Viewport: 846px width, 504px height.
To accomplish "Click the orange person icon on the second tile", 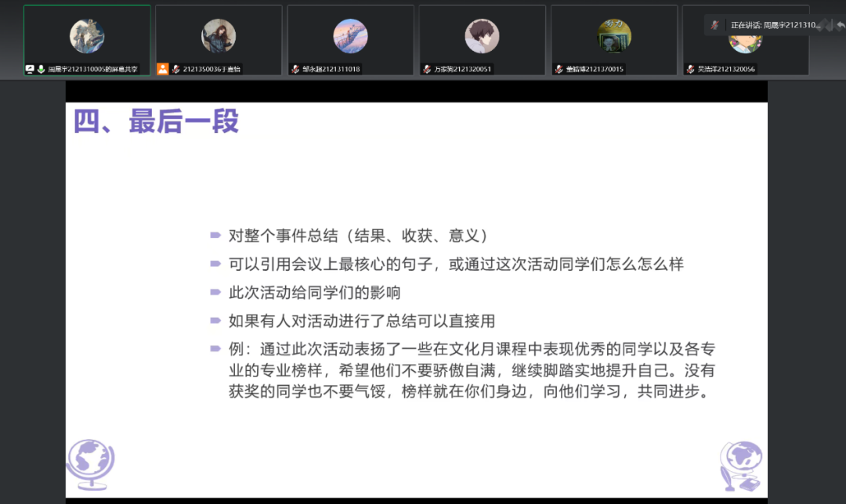I will click(x=162, y=69).
